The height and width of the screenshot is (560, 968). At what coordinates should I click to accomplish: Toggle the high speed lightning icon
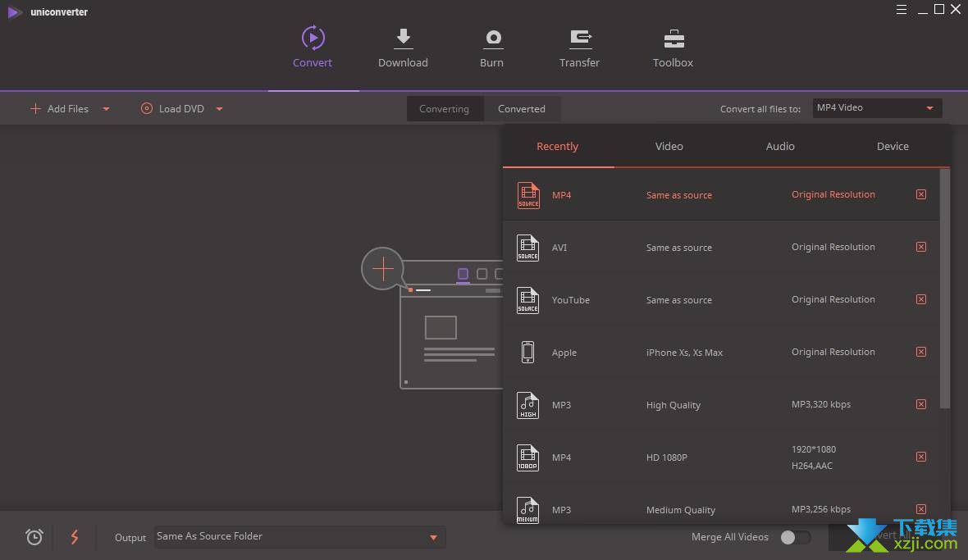75,536
